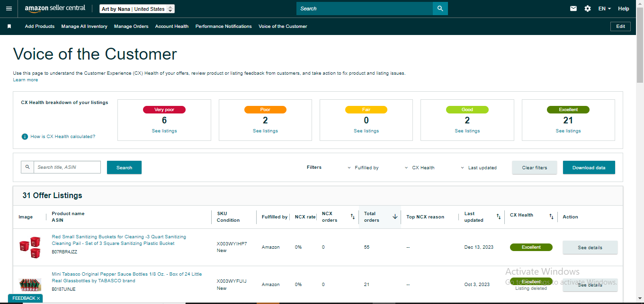Open the EN language dropdown
Image resolution: width=644 pixels, height=304 pixels.
click(605, 9)
